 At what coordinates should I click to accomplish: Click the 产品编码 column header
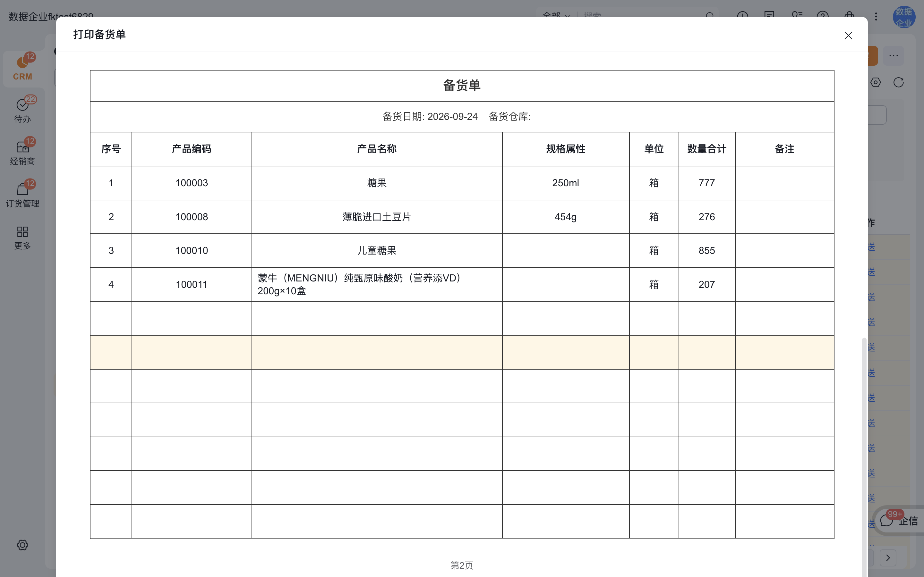click(192, 149)
